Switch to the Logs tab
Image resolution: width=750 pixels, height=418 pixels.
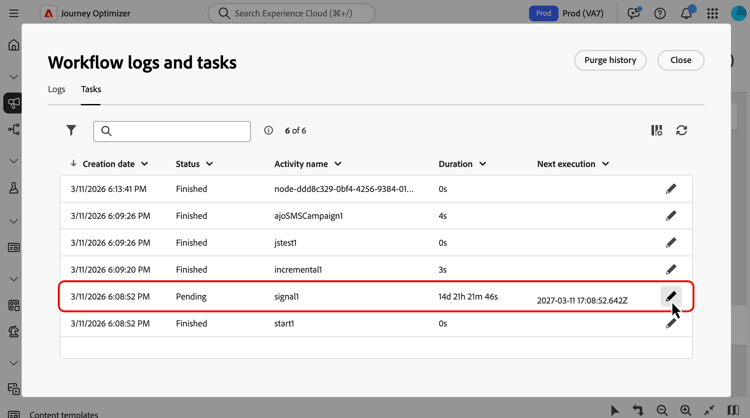click(x=57, y=89)
